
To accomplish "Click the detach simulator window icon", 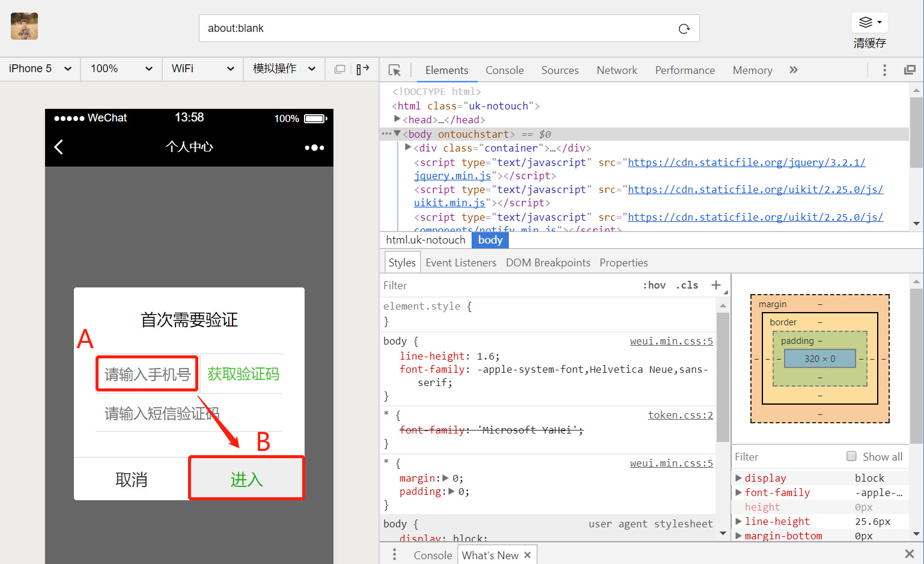I will click(x=339, y=69).
